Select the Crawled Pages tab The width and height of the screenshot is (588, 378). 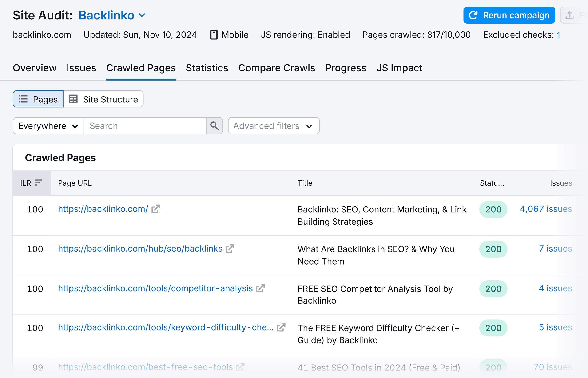(141, 68)
